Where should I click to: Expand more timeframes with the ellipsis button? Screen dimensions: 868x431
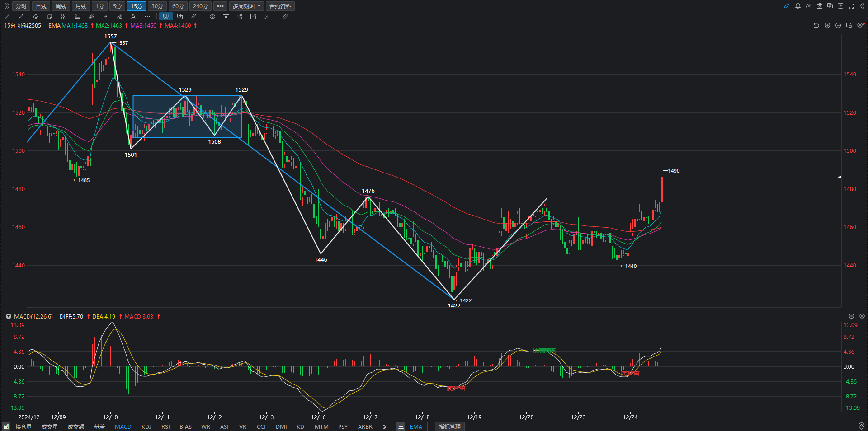pos(220,6)
